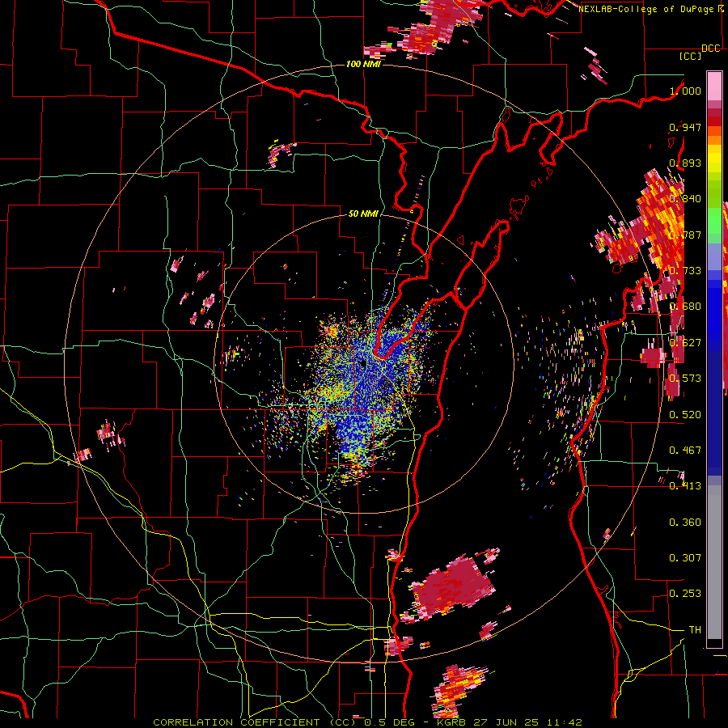Viewport: 728px width, 728px height.
Task: Click the 0.733 color scale value
Action: coord(685,271)
